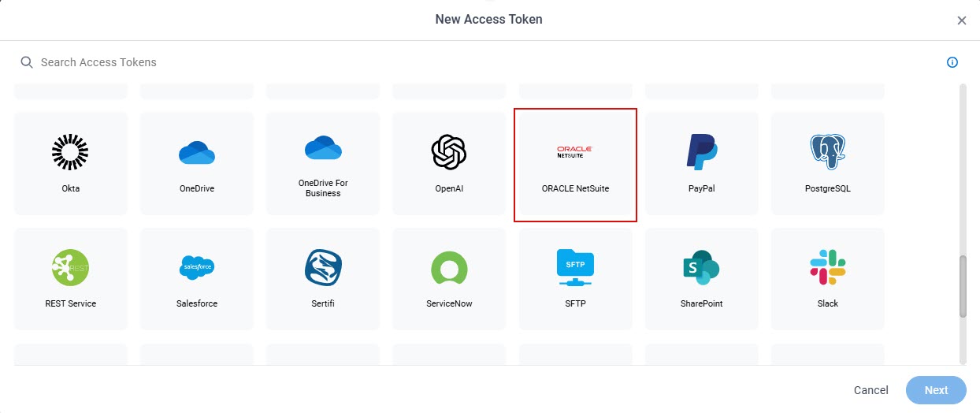The height and width of the screenshot is (413, 980).
Task: Click the "SFTP" label under the folder
Action: point(575,303)
